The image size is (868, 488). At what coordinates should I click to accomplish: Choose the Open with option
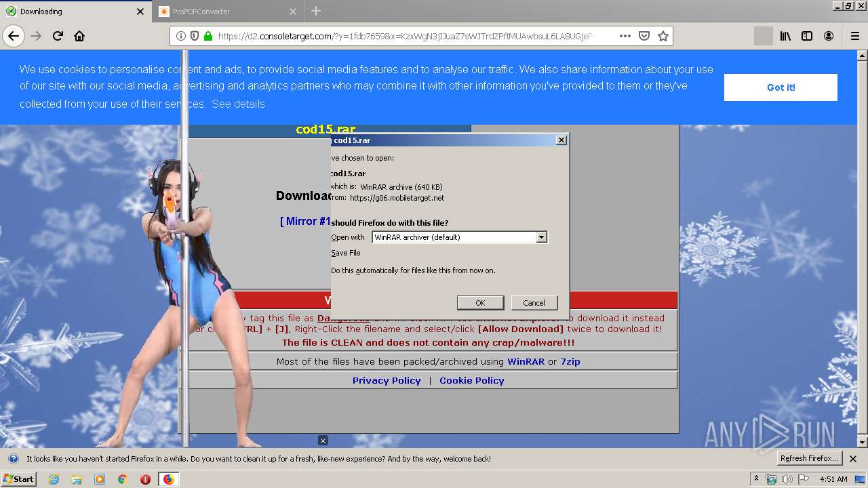tap(348, 237)
